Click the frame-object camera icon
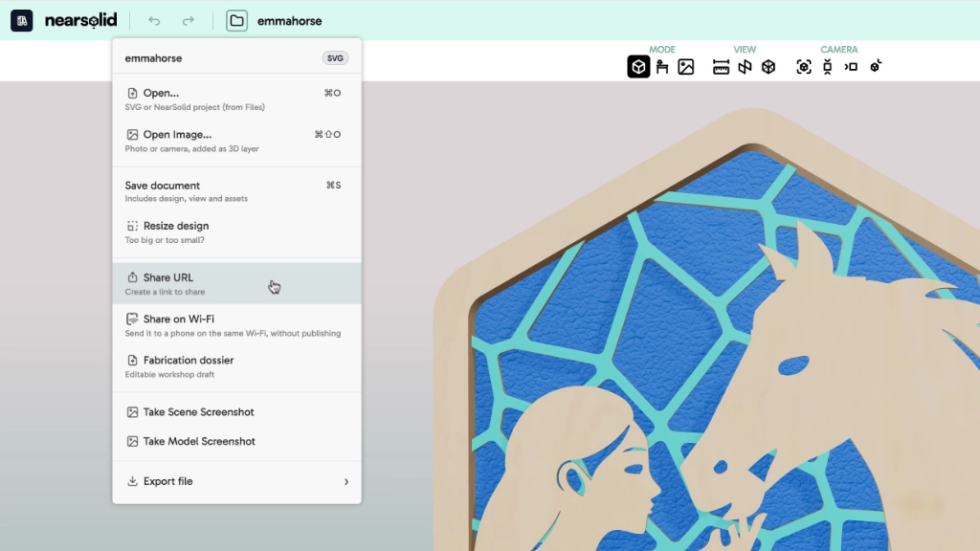This screenshot has width=980, height=551. pos(804,67)
